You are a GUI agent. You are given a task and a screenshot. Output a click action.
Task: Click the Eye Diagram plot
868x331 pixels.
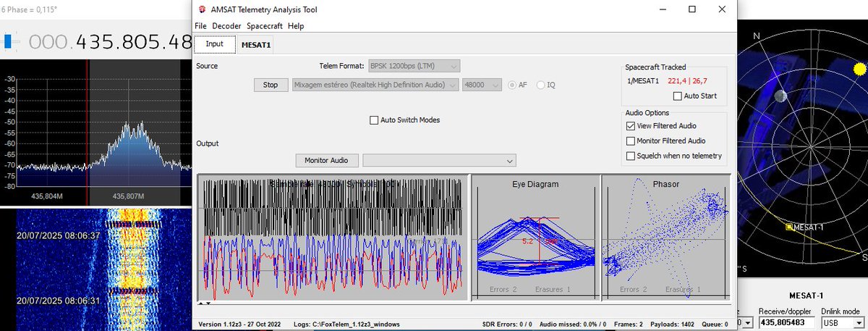point(535,238)
